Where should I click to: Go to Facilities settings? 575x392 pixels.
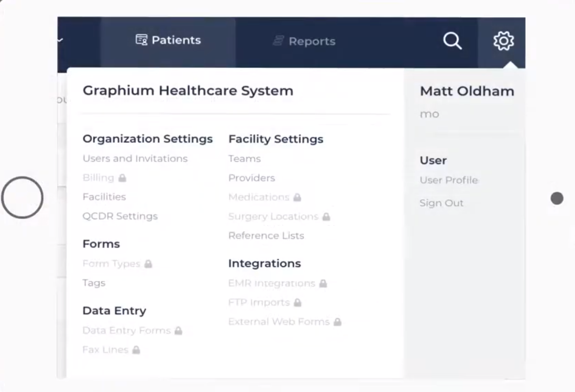pyautogui.click(x=104, y=197)
